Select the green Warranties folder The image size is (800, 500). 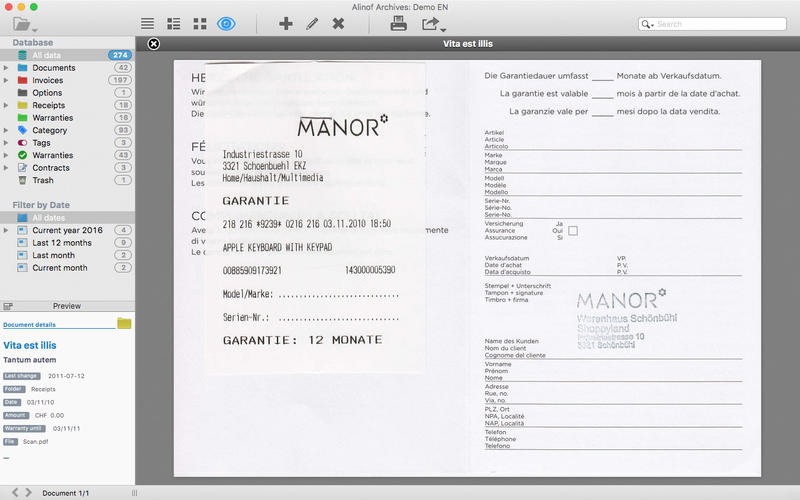click(53, 118)
